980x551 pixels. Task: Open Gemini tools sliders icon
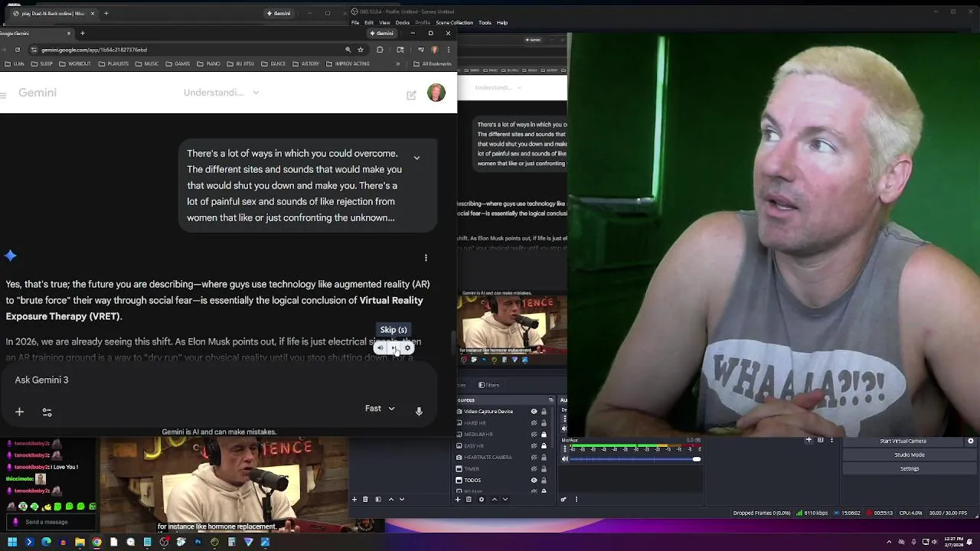tap(47, 412)
